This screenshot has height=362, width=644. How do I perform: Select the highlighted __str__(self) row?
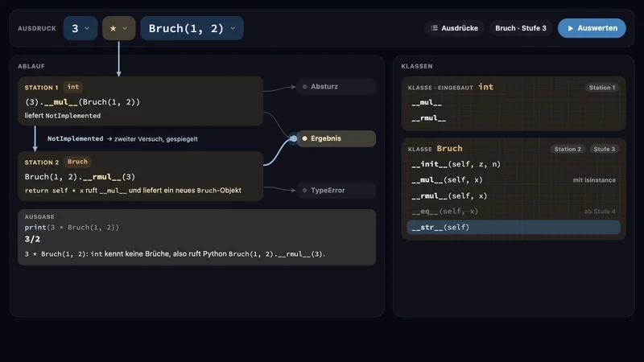pos(514,228)
